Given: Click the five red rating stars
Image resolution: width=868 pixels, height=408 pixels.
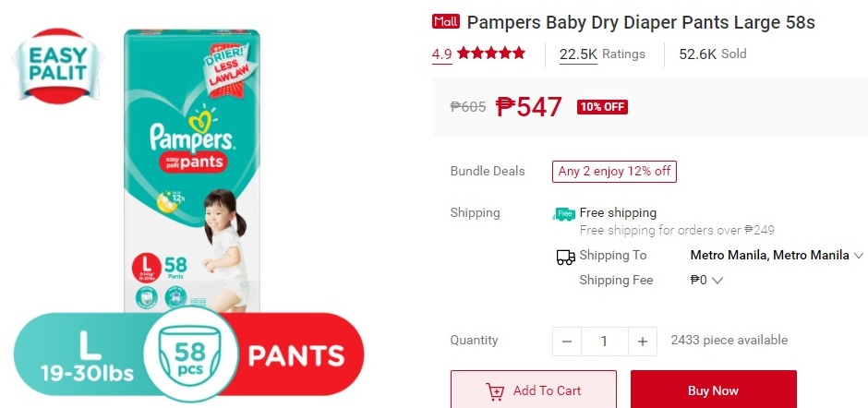Looking at the screenshot, I should coord(491,54).
